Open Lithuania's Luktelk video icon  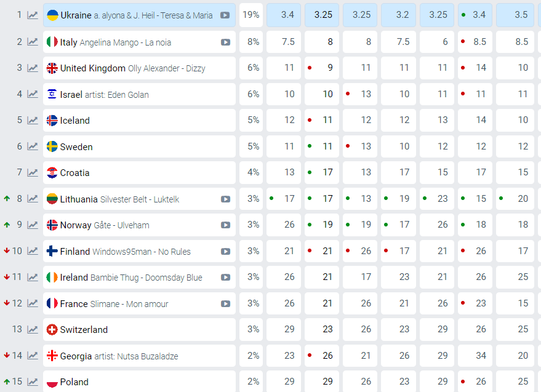pos(225,199)
